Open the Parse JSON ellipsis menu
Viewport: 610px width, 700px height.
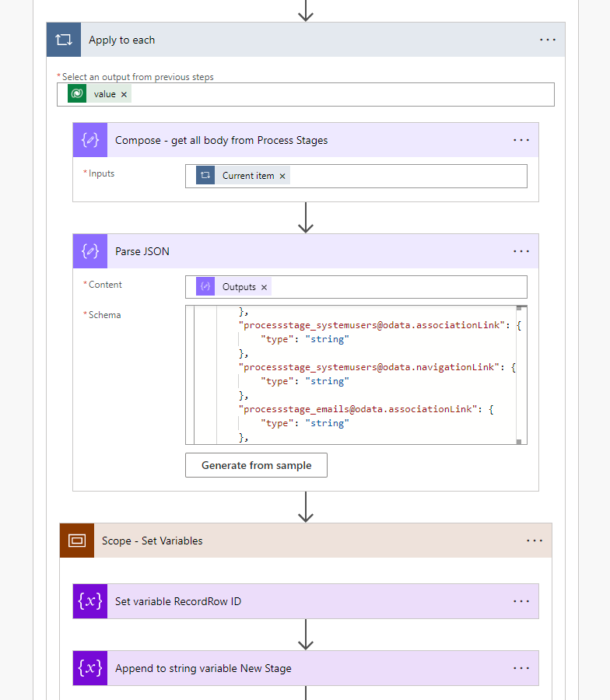coord(521,251)
